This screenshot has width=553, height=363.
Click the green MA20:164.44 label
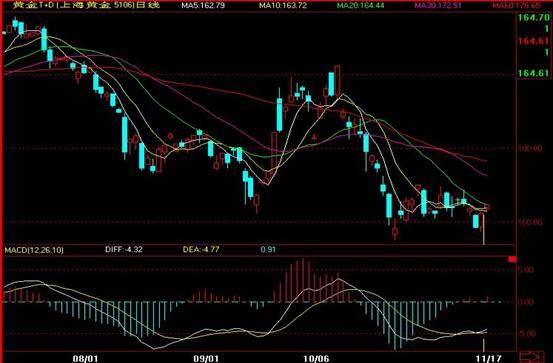point(360,5)
